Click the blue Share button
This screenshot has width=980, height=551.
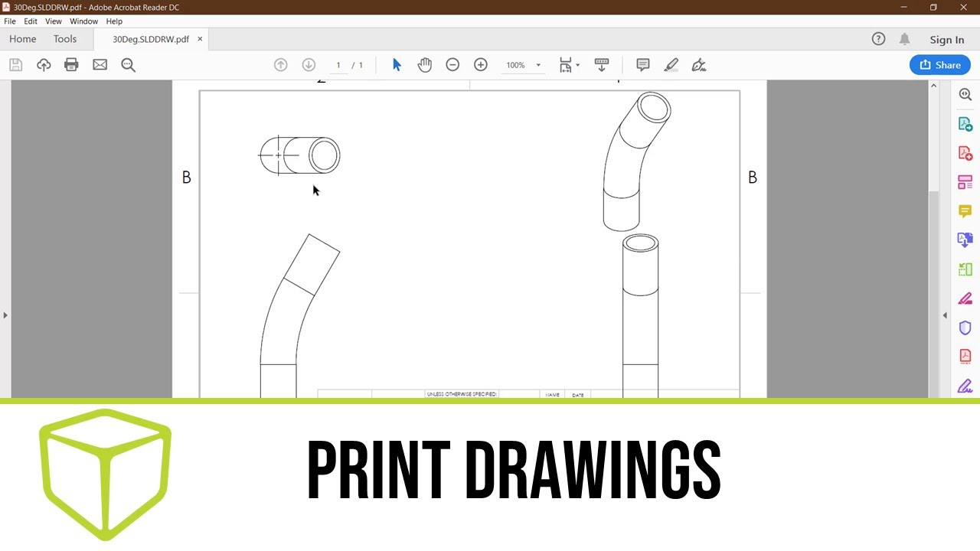point(939,65)
